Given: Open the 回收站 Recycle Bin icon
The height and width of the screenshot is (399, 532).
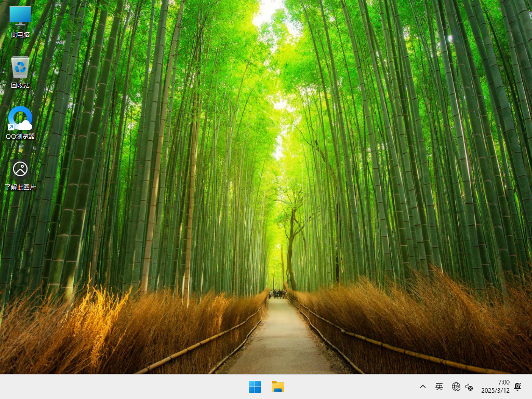Looking at the screenshot, I should [x=20, y=66].
